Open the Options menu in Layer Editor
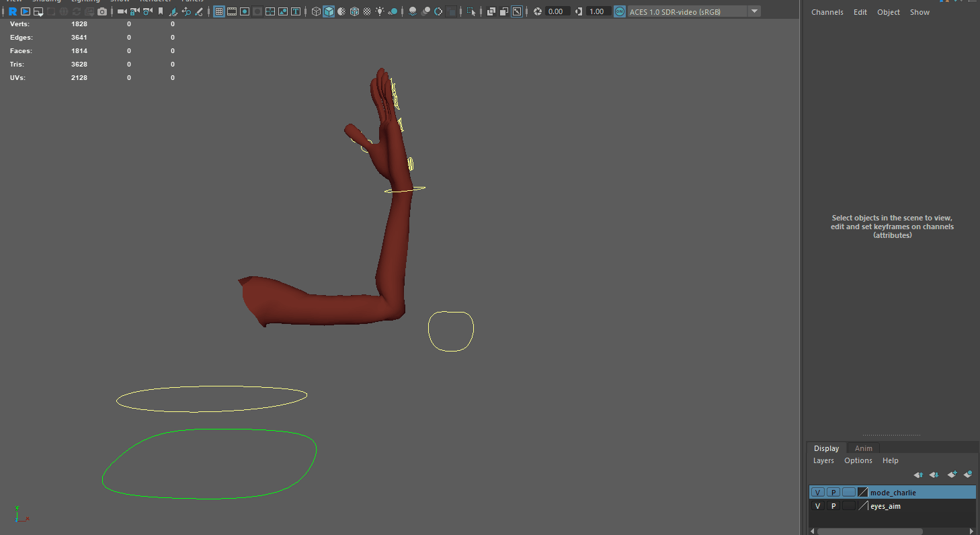The height and width of the screenshot is (535, 980). [x=858, y=460]
